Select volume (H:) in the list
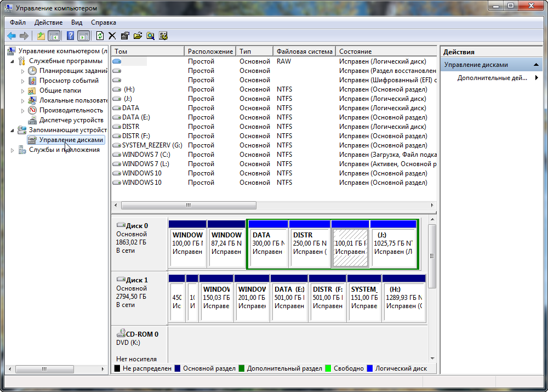The image size is (548, 392). tap(129, 89)
